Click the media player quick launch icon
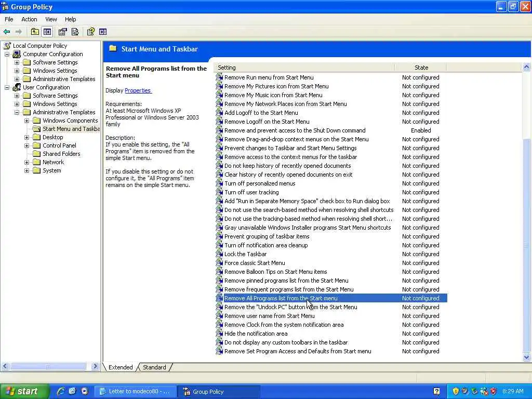The width and height of the screenshot is (532, 399). coord(85,391)
